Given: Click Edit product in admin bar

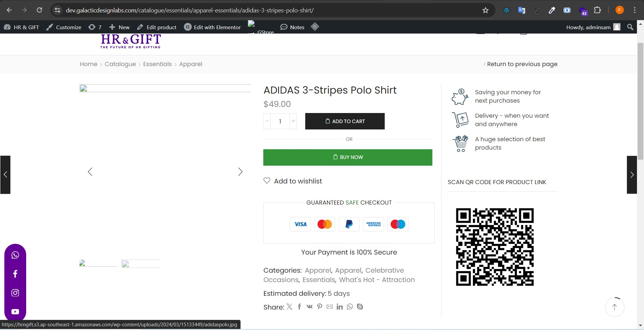Looking at the screenshot, I should tap(157, 27).
